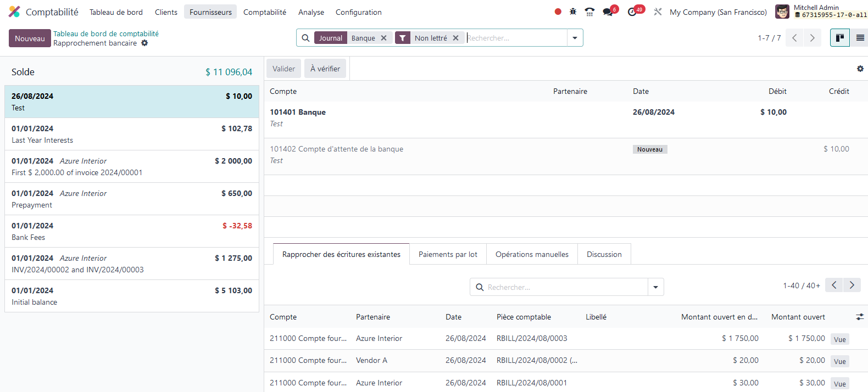Screen dimensions: 868x392
Task: Click the wrench and screwdriver tools icon
Action: click(x=658, y=12)
